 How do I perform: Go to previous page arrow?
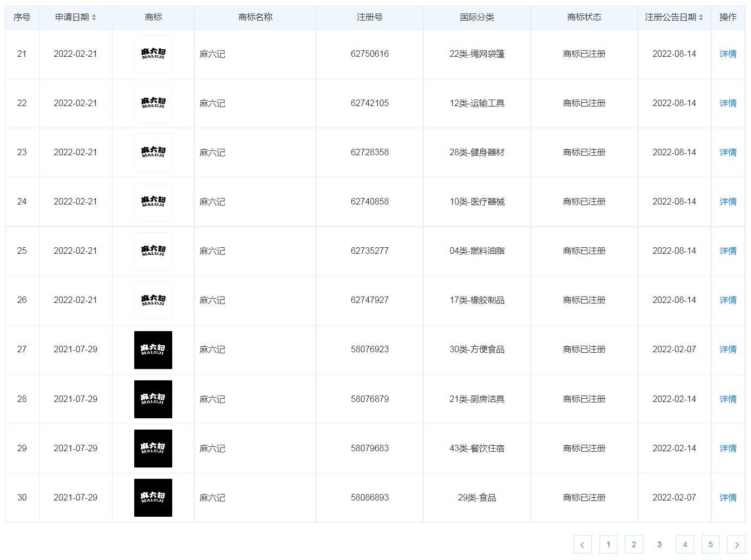(x=582, y=545)
